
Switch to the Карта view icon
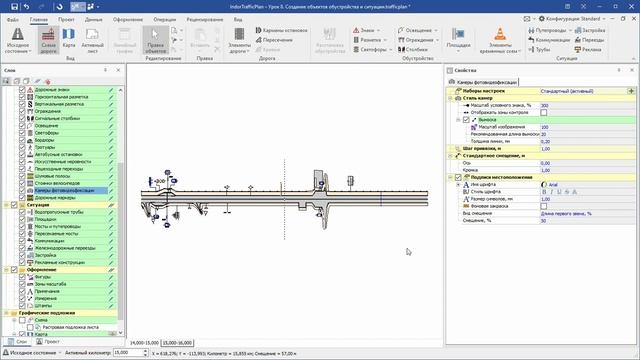[x=69, y=38]
